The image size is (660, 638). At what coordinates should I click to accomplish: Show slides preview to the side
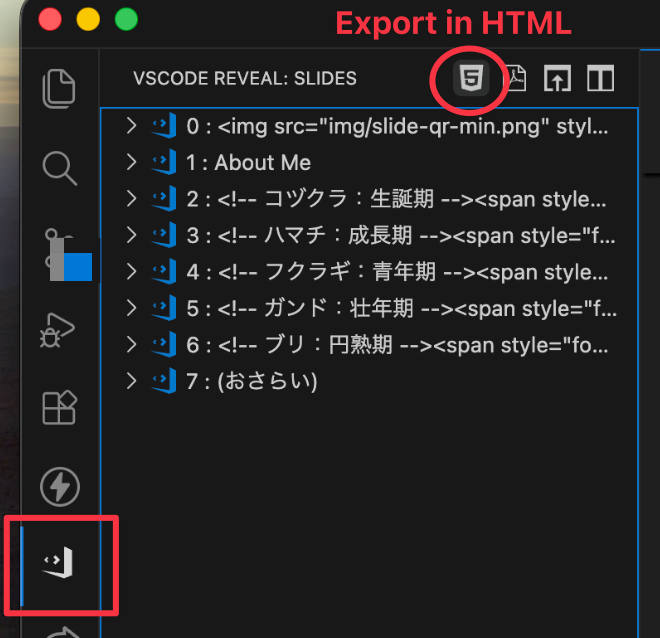(600, 78)
